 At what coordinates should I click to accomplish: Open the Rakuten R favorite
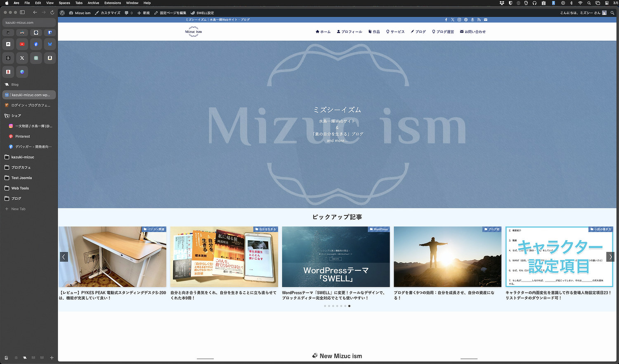(8, 72)
